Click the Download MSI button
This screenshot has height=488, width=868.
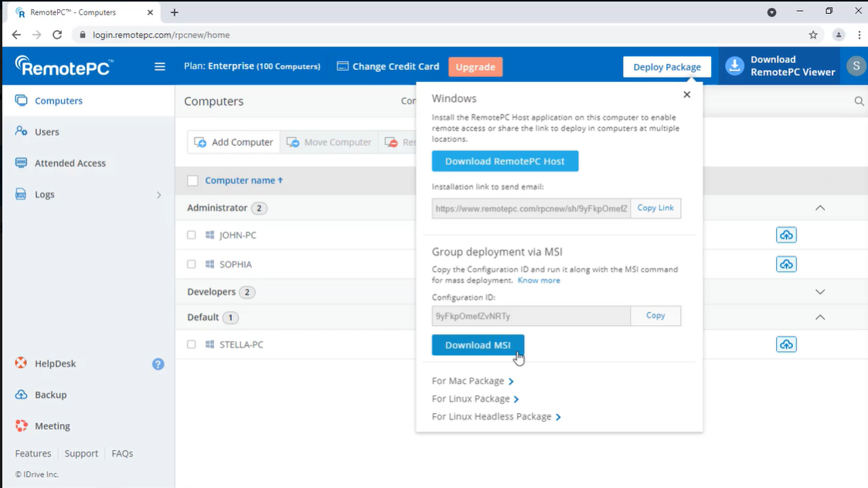(x=478, y=344)
